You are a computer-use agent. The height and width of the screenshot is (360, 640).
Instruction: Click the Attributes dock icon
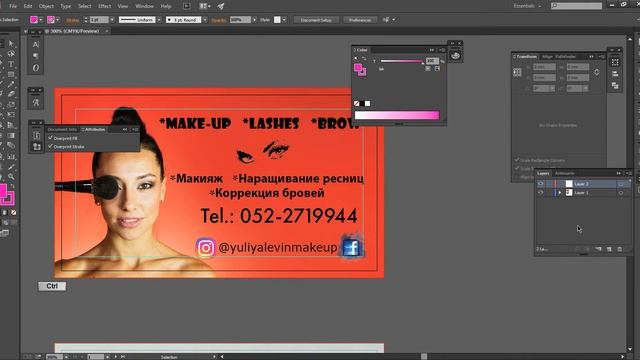coord(36,147)
